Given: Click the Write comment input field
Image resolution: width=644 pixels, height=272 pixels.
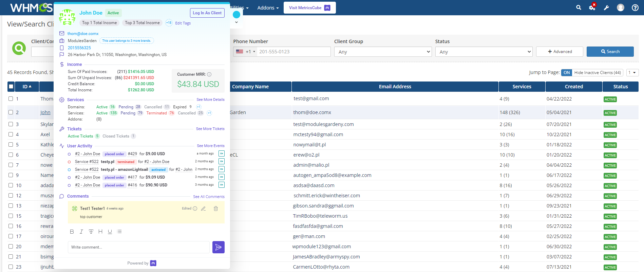Looking at the screenshot, I should pos(139,247).
